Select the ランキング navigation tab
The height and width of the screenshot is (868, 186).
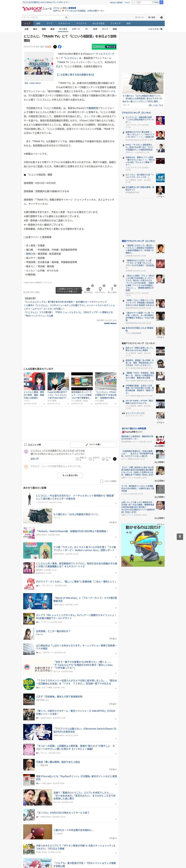[115, 24]
